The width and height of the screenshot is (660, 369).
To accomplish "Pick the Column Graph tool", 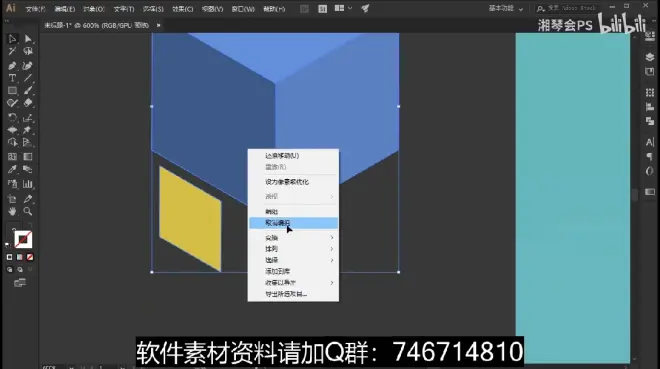I will [x=28, y=184].
